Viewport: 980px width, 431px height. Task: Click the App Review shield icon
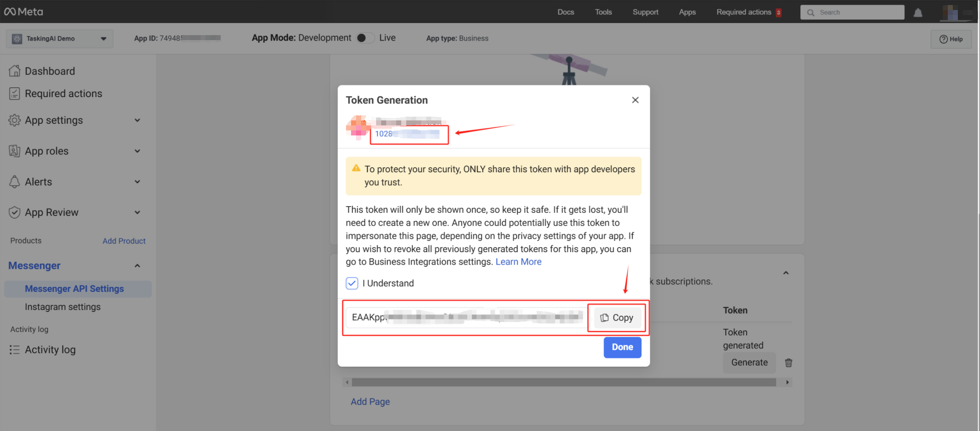point(15,212)
